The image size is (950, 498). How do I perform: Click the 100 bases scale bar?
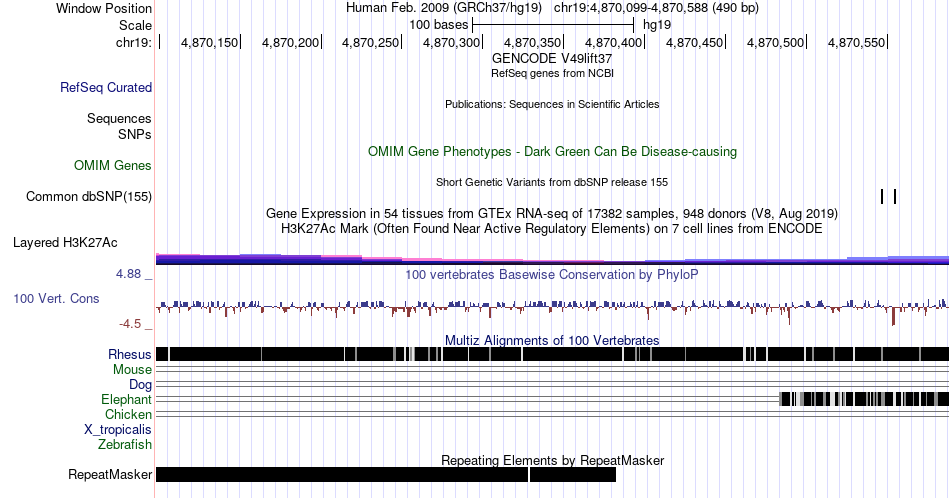tap(553, 25)
